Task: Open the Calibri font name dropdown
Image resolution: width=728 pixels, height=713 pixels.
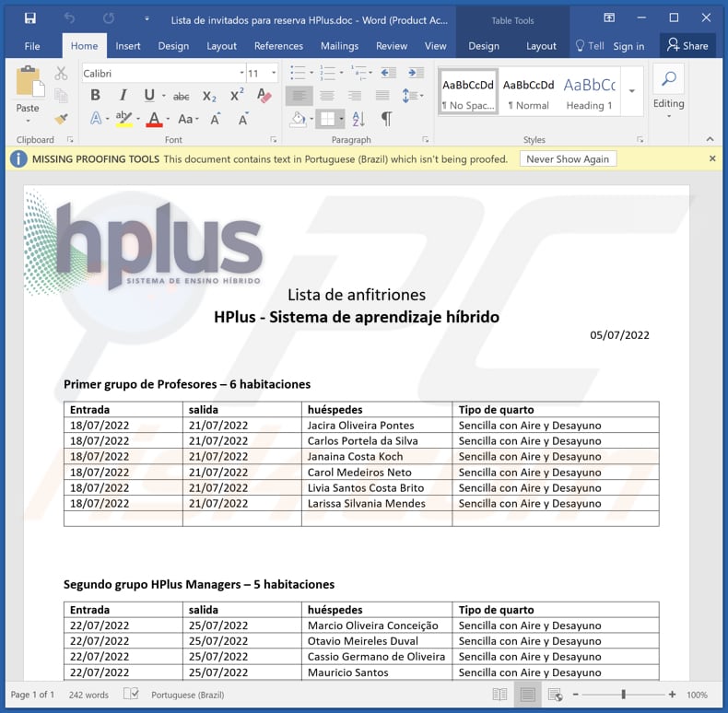Action: click(x=241, y=74)
